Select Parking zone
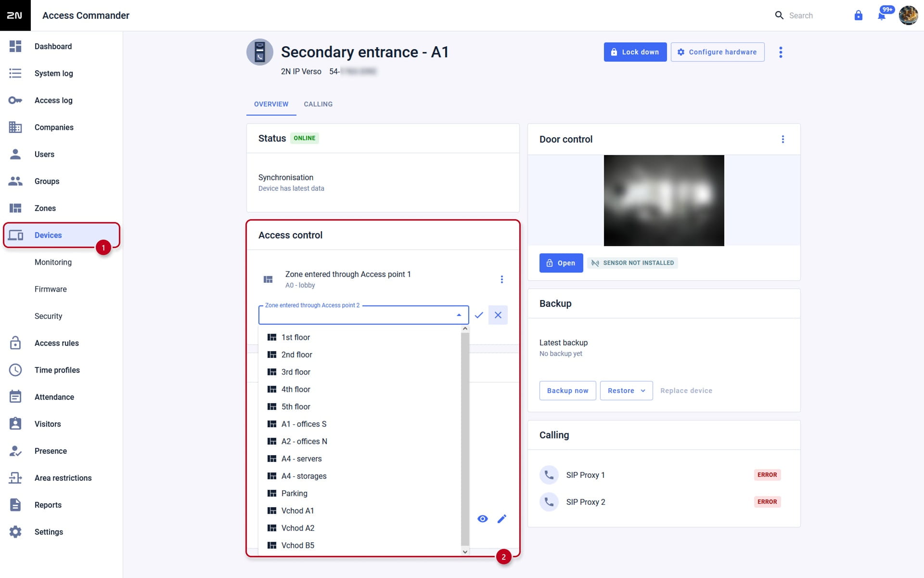 point(359,493)
